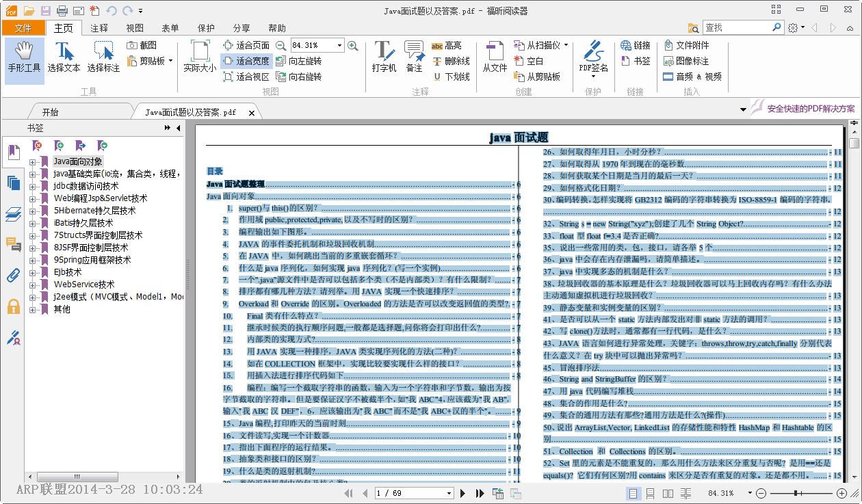This screenshot has height=504, width=862.
Task: Switch to the 开始 document tab
Action: pyautogui.click(x=51, y=112)
